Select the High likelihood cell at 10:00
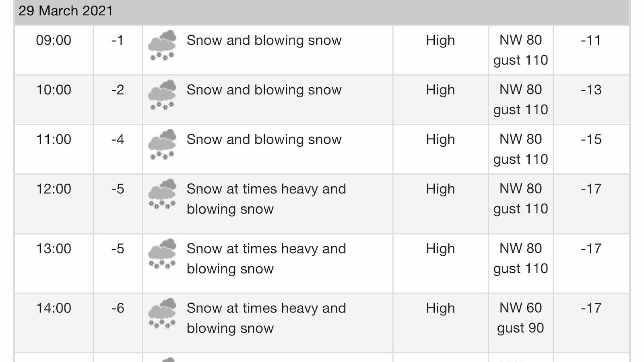This screenshot has height=362, width=644. pos(441,100)
